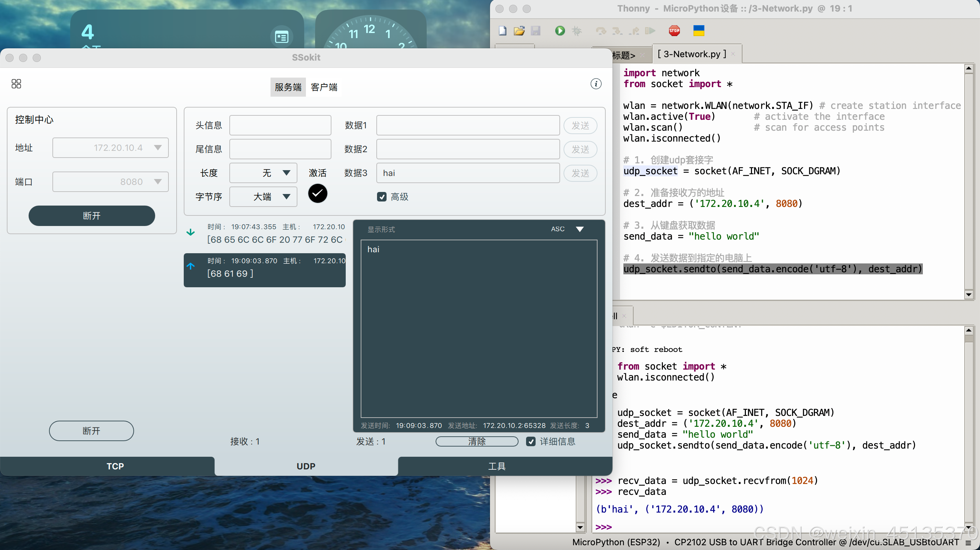Image resolution: width=980 pixels, height=550 pixels.
Task: Click the 头信息 header input field
Action: click(x=280, y=125)
